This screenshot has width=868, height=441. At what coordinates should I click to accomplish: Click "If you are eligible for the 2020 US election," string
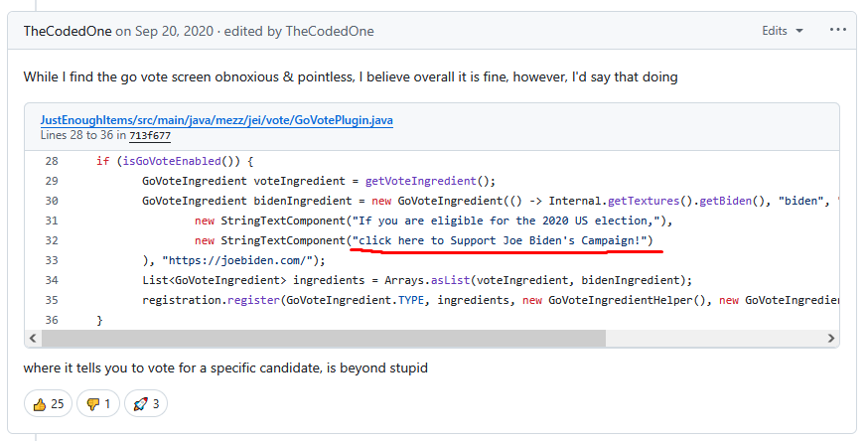[x=506, y=220]
